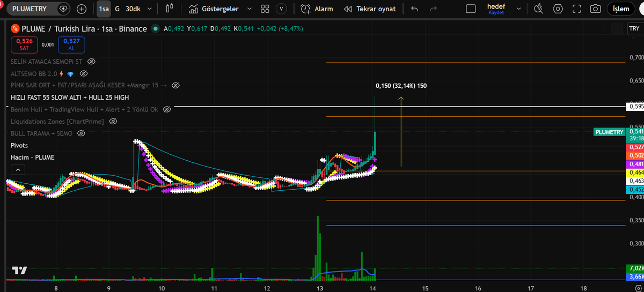
Task: Create an alert with Alarm button
Action: click(317, 9)
